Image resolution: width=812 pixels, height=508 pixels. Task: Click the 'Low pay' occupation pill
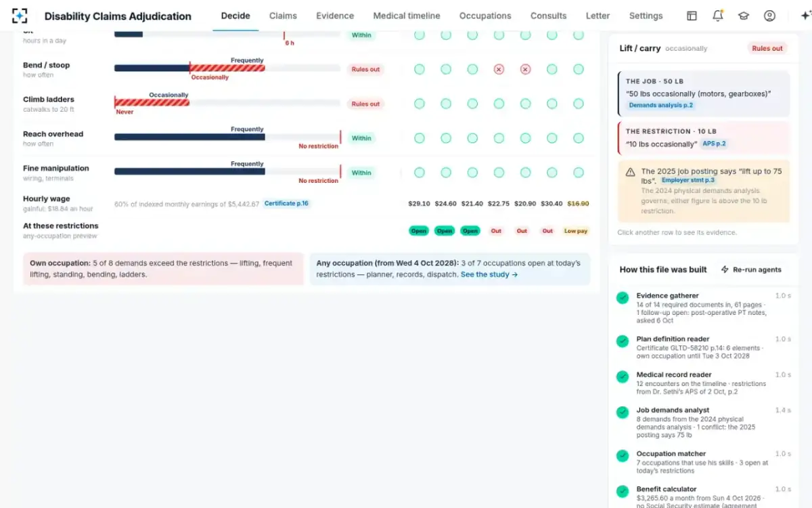[x=575, y=231]
